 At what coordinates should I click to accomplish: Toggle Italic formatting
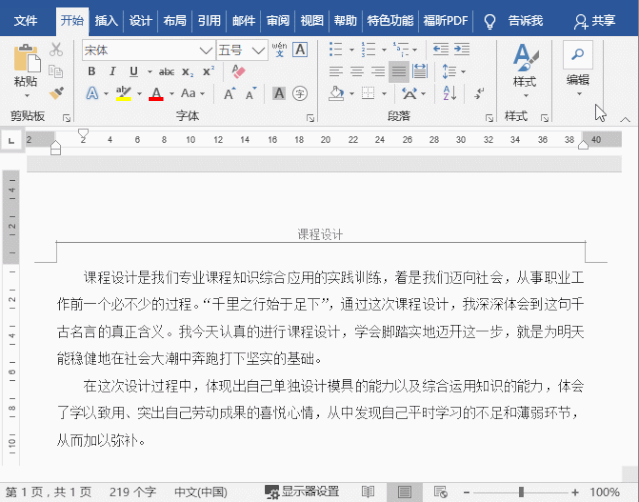tap(112, 72)
